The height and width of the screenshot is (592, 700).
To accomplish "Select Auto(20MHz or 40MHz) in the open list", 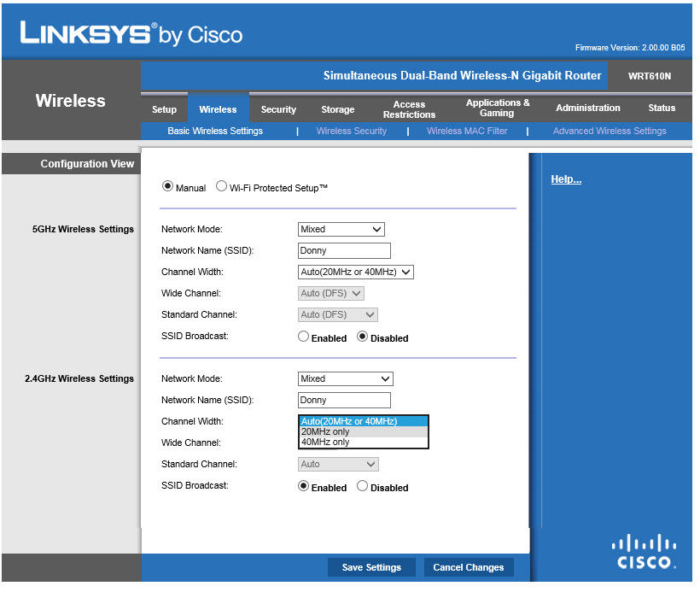I will point(364,421).
